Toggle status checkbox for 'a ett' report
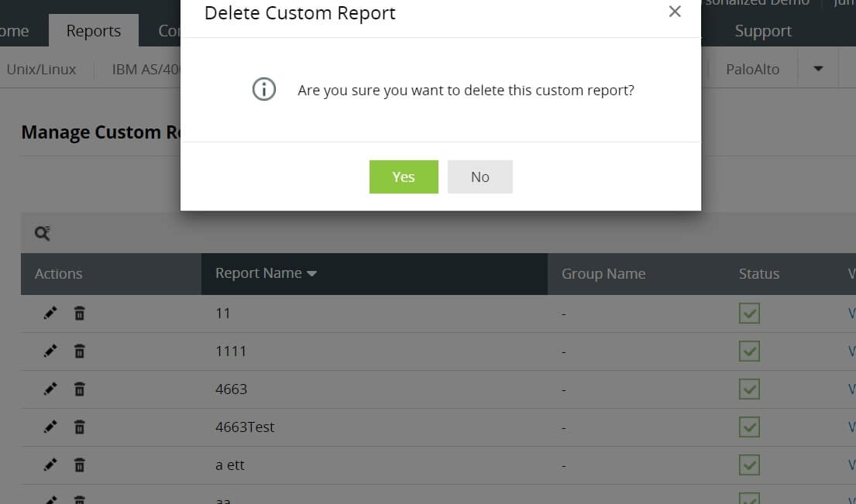 tap(749, 465)
